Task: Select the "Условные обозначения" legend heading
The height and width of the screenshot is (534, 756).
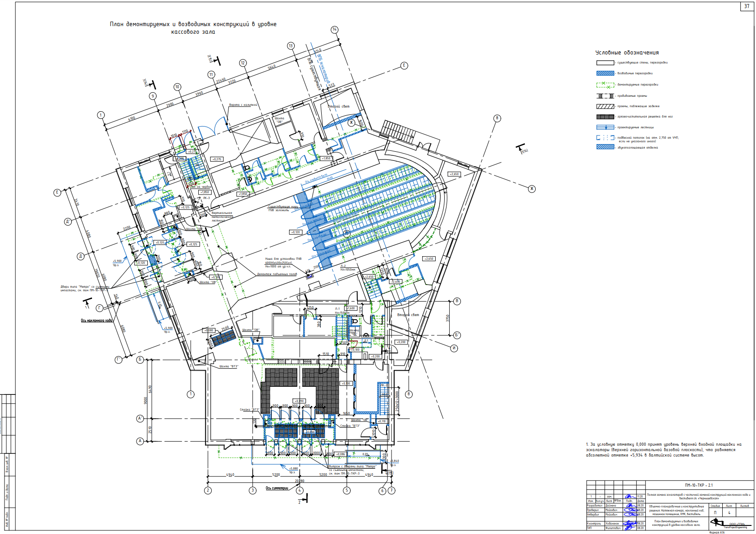Action: coord(627,53)
